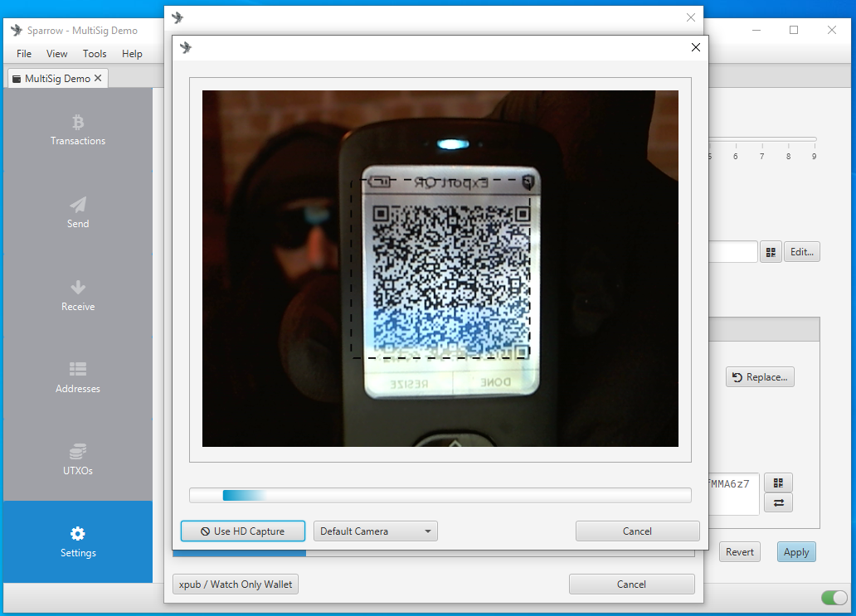Open the View menu

(56, 53)
